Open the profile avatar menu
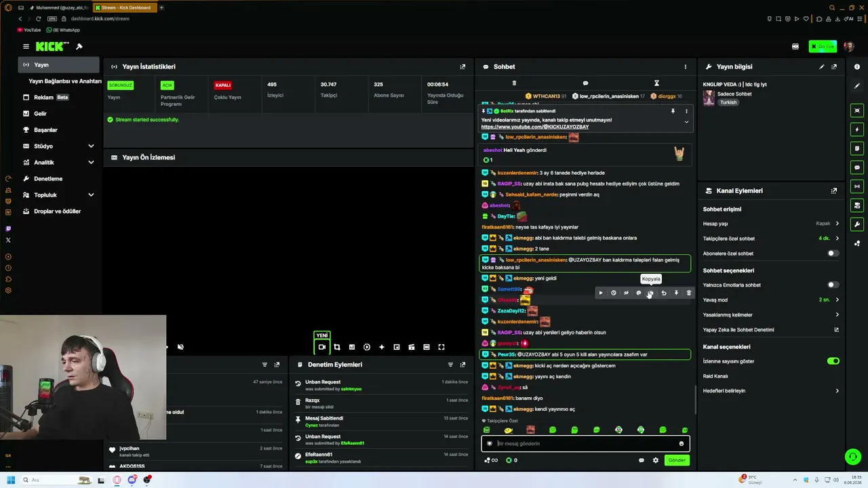The height and width of the screenshot is (488, 868). tap(849, 47)
